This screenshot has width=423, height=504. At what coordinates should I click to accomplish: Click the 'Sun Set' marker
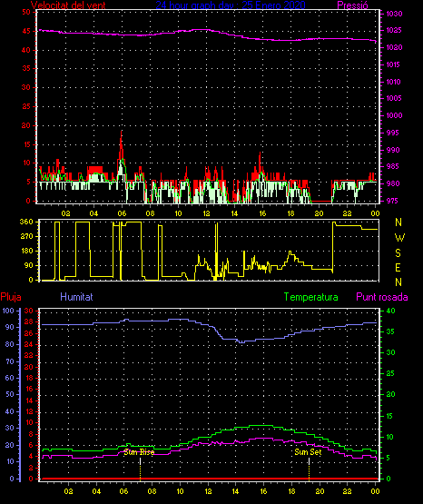(x=308, y=452)
